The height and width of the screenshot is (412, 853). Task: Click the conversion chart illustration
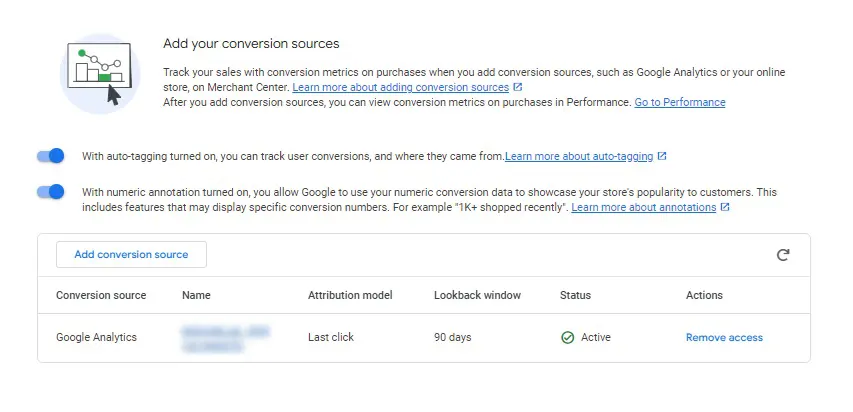point(100,73)
